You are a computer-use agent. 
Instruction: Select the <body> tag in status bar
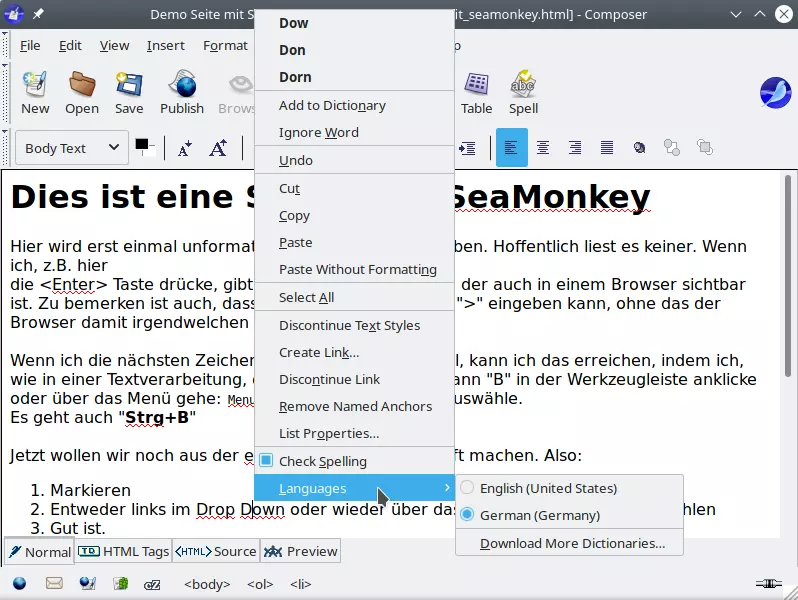tap(207, 584)
